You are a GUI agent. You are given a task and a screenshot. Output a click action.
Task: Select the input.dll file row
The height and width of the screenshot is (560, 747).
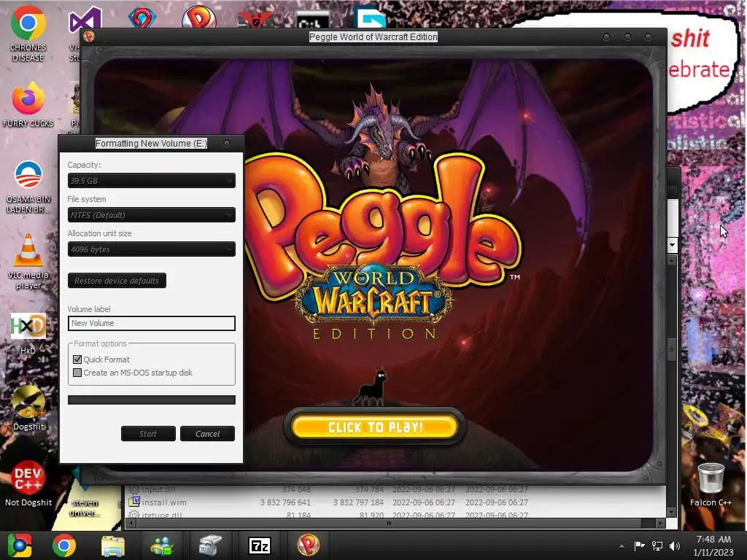pyautogui.click(x=329, y=489)
